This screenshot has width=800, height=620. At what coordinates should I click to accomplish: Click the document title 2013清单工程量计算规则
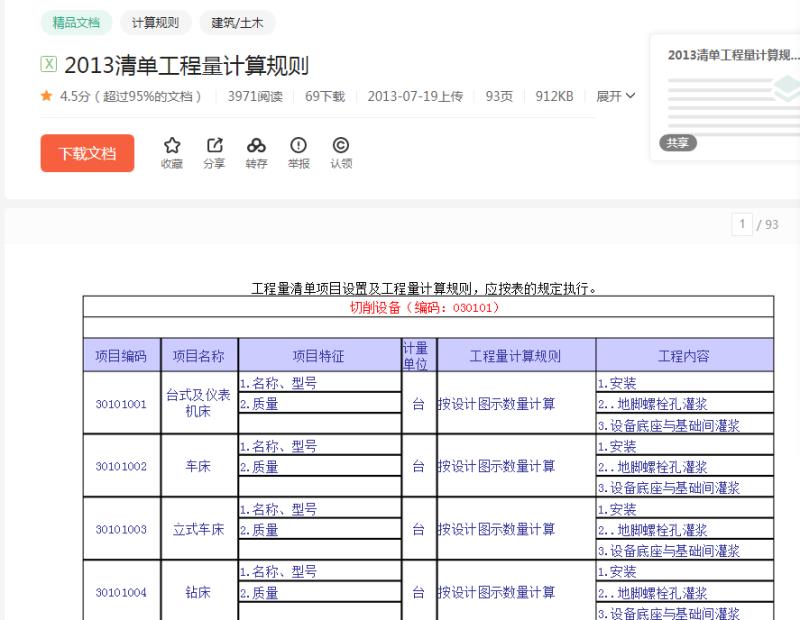[x=187, y=65]
